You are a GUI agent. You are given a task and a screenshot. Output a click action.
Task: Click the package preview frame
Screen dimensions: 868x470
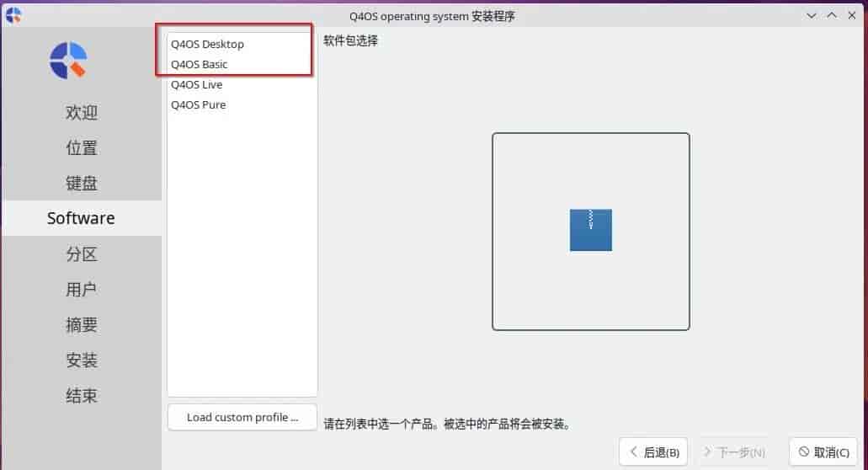(x=591, y=232)
